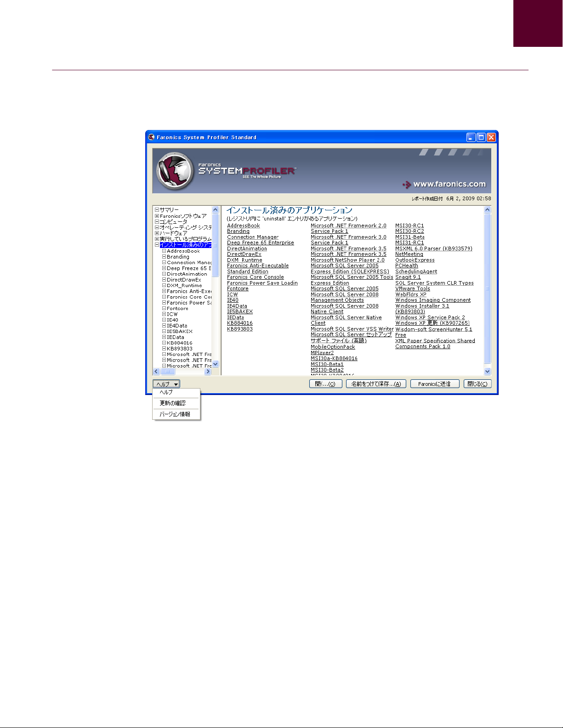Open MSI30a-KB884016 link

[x=334, y=358]
